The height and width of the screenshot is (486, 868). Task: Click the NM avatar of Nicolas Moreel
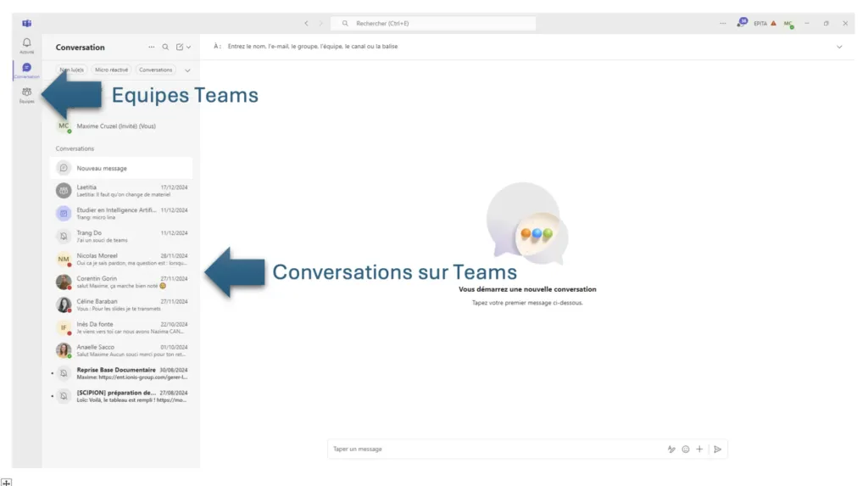64,259
